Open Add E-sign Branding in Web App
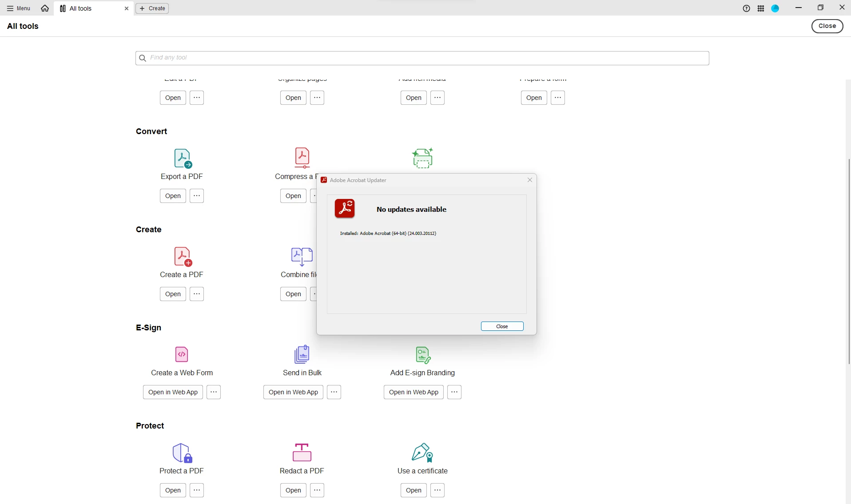This screenshot has height=504, width=851. (414, 392)
